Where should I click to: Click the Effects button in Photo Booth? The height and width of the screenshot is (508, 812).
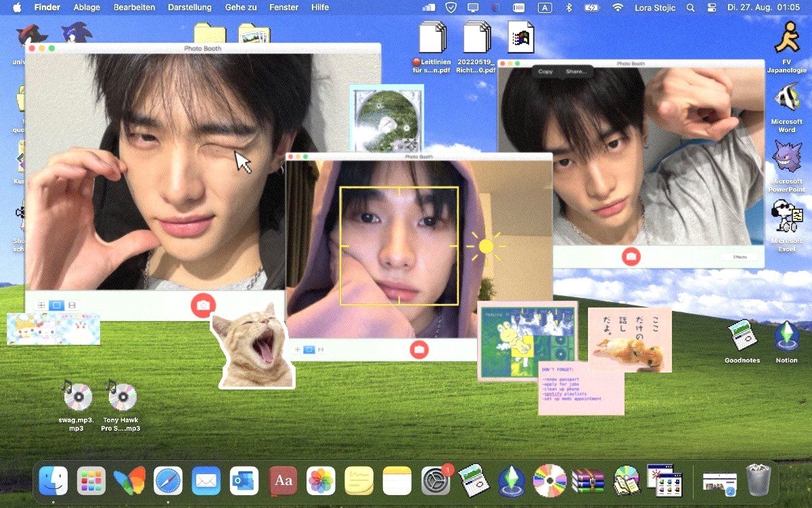click(740, 257)
